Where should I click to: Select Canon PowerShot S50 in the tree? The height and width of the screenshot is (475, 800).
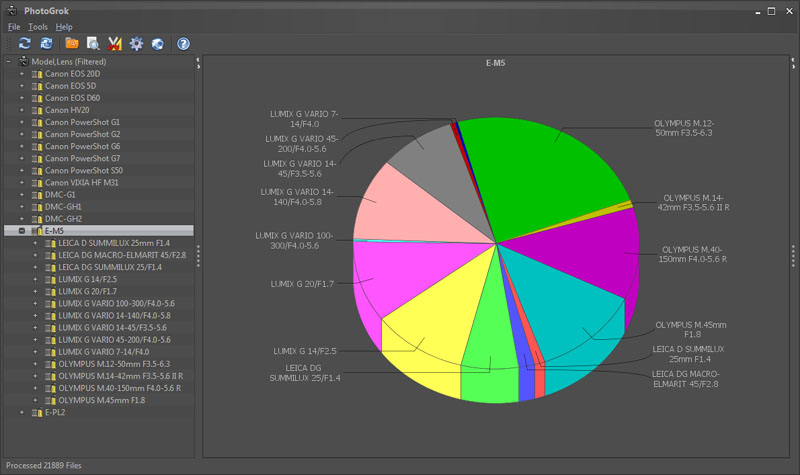click(84, 170)
